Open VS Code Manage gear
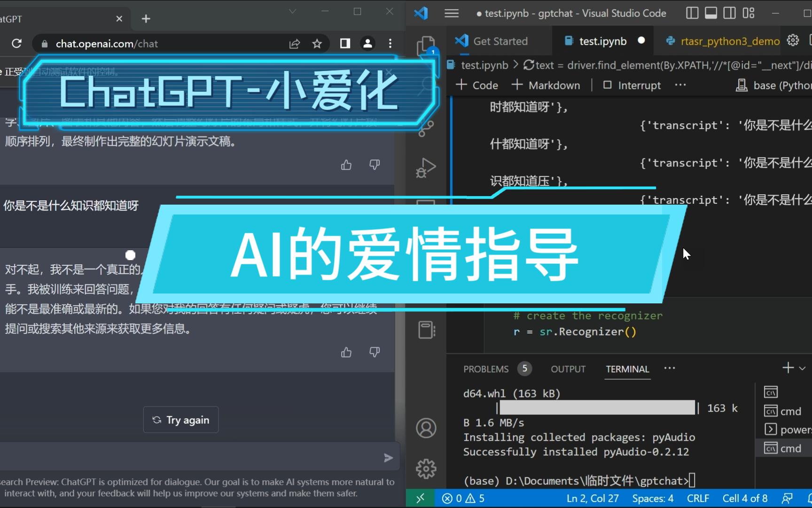This screenshot has width=812, height=508. 426,468
